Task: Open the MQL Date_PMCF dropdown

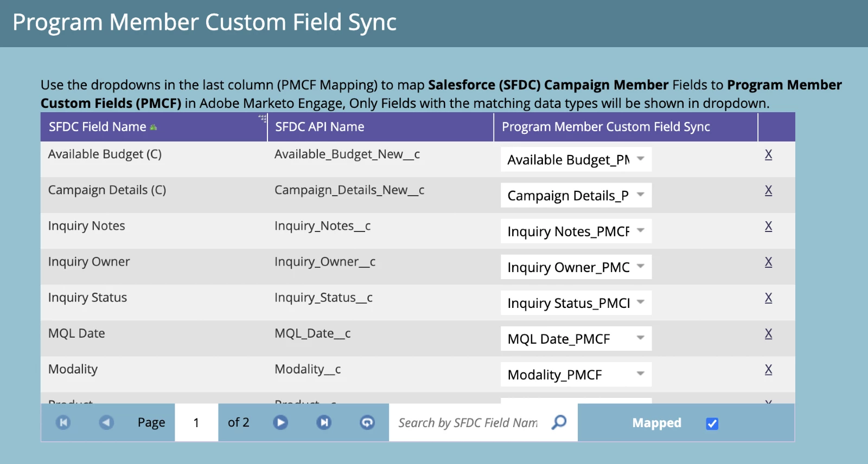Action: [x=641, y=338]
